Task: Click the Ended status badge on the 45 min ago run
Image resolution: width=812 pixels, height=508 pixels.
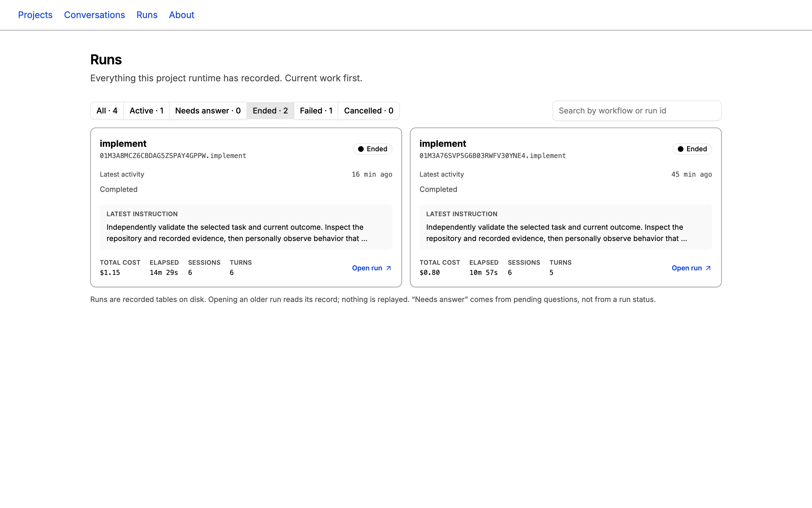Action: [x=692, y=149]
